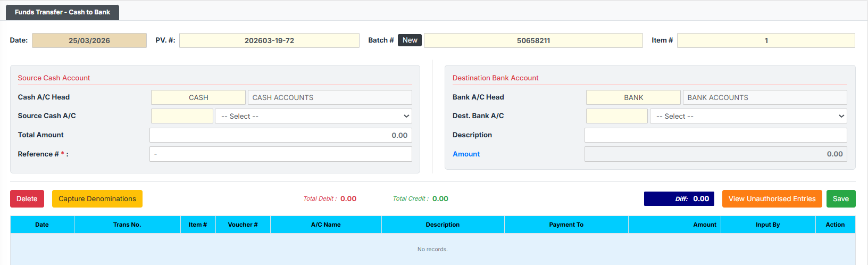Click the Date field showing 25/03/2026
This screenshot has height=265, width=868.
pyautogui.click(x=89, y=40)
